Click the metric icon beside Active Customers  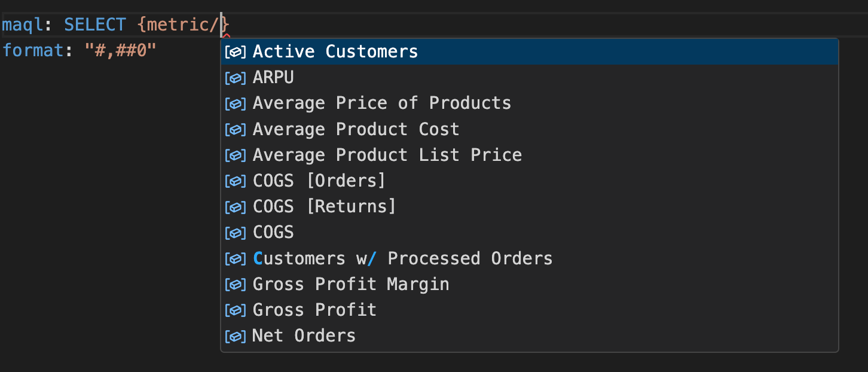point(236,51)
